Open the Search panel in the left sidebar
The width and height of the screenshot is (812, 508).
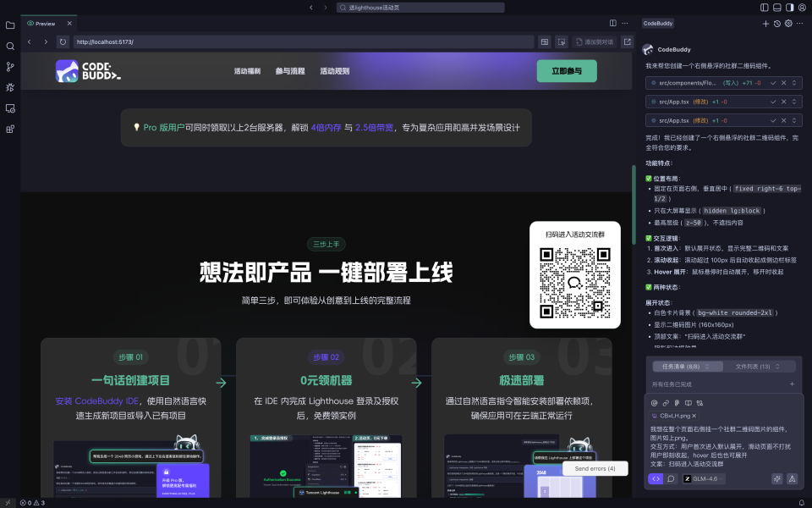[9, 46]
